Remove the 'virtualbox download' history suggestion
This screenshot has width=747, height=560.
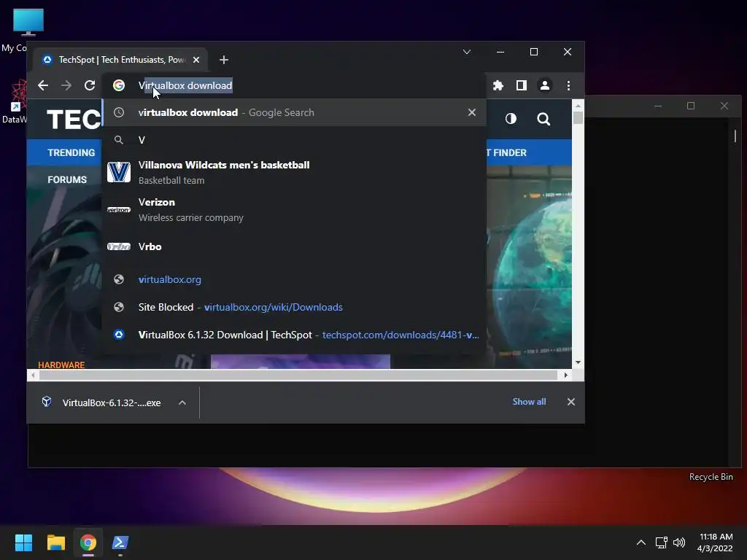472,112
